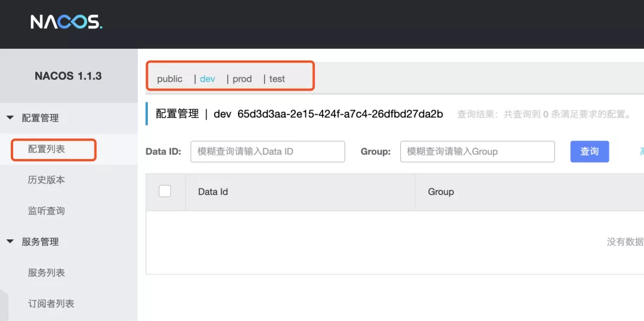The image size is (644, 321).
Task: Open 监听查询 in the sidebar
Action: point(47,211)
